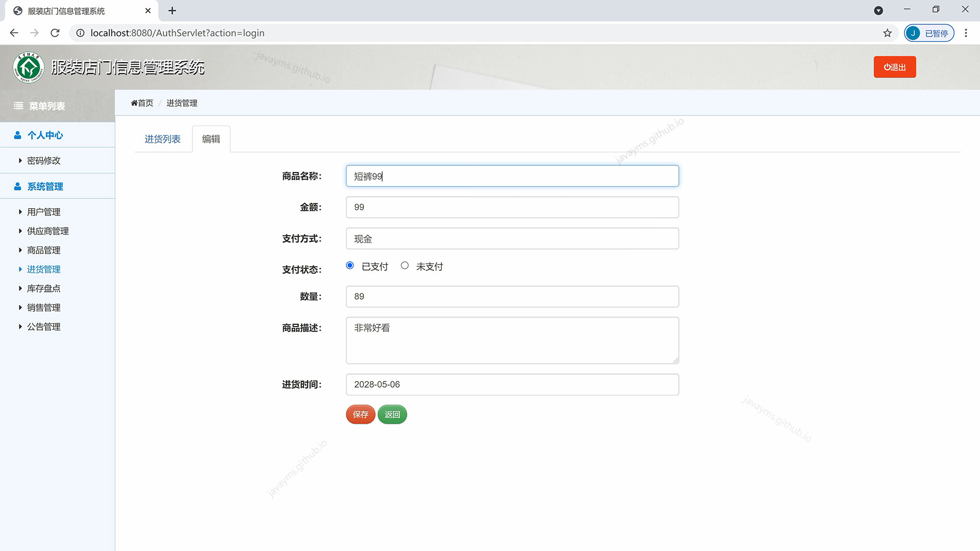Open the profile 已暂停 avatar
Viewport: 980px width, 551px height.
(x=929, y=33)
